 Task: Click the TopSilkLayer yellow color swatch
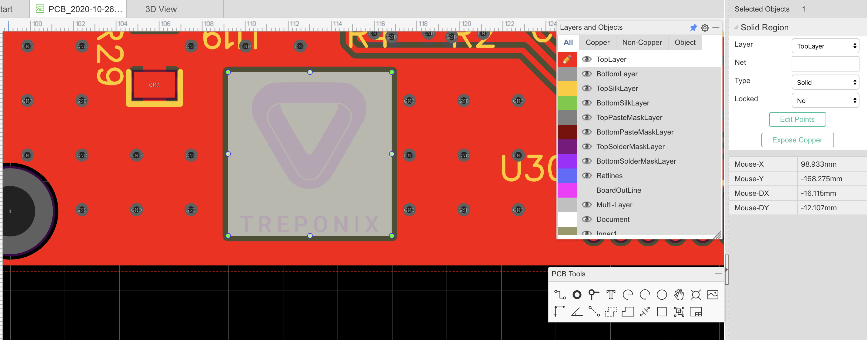coord(567,88)
